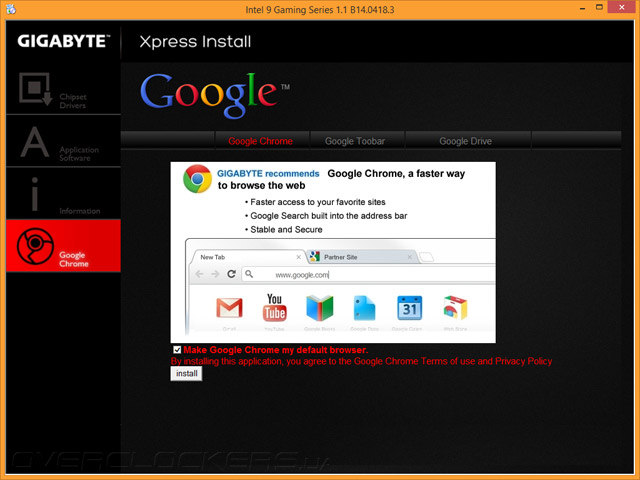Click the search magnifier in the address bar
Image resolution: width=640 pixels, height=480 pixels.
(249, 274)
